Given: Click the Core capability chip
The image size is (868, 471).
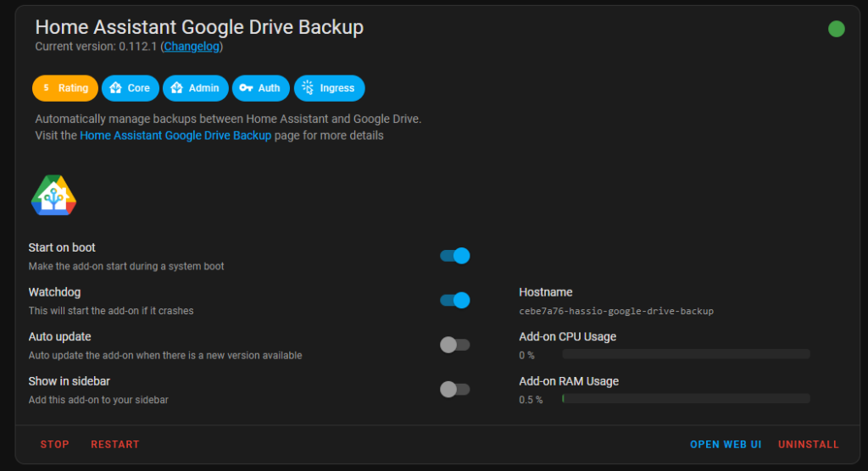Looking at the screenshot, I should pyautogui.click(x=130, y=88).
